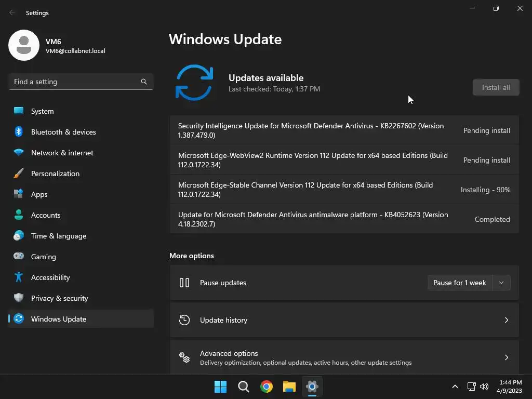This screenshot has width=532, height=399.
Task: Show hidden tray icons chevron
Action: 455,387
